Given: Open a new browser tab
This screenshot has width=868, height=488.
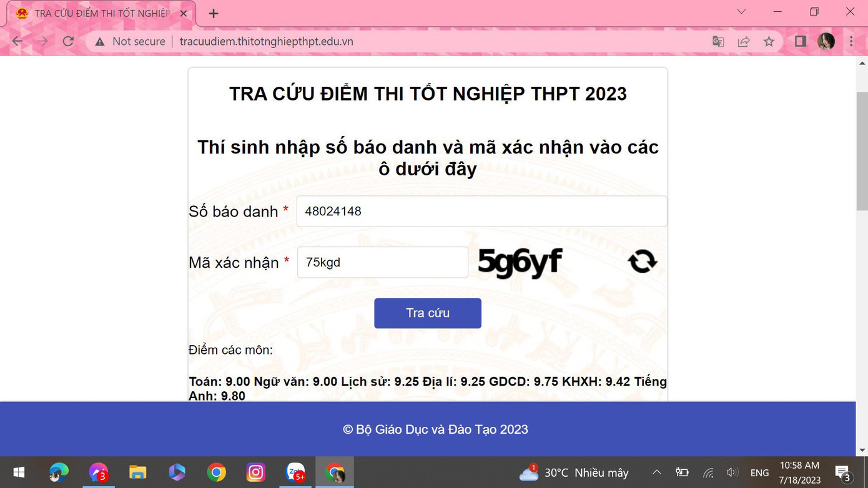Looking at the screenshot, I should pos(213,12).
